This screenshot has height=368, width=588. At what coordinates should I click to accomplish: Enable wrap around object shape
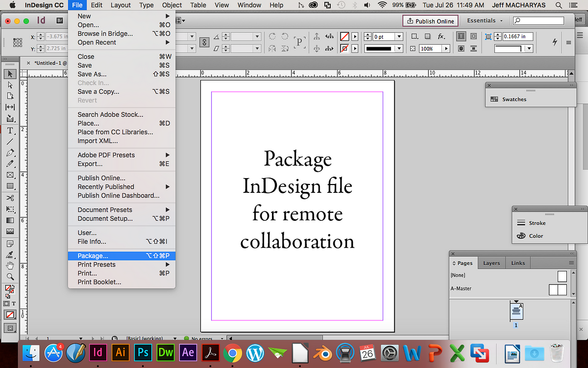[461, 48]
